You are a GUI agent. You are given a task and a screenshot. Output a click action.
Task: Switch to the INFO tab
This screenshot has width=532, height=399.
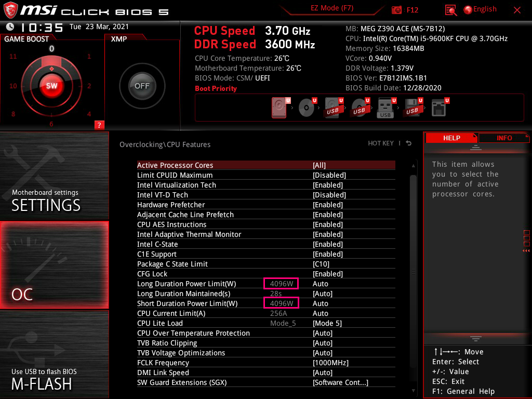(503, 138)
